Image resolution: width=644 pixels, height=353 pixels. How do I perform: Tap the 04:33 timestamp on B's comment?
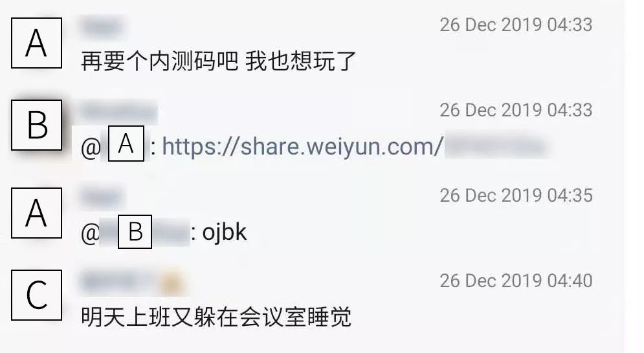[x=516, y=110]
